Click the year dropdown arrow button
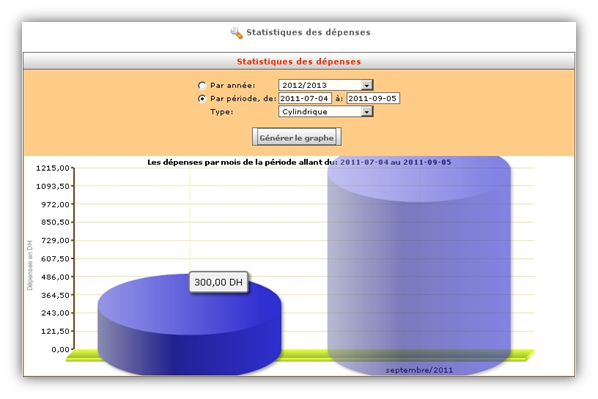This screenshot has width=598, height=399. (x=367, y=85)
